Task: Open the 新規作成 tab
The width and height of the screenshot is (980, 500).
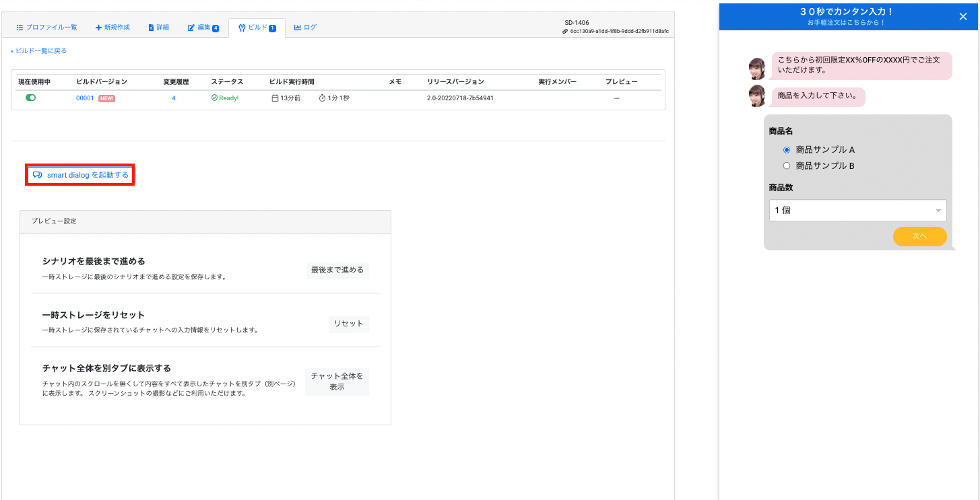Action: point(112,28)
